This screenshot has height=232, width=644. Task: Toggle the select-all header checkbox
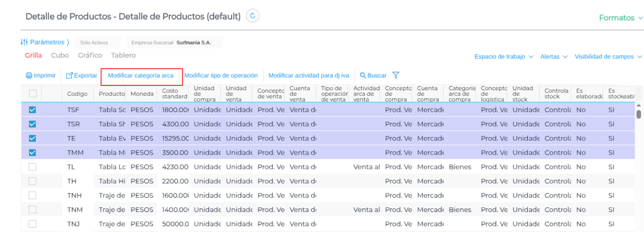[33, 94]
